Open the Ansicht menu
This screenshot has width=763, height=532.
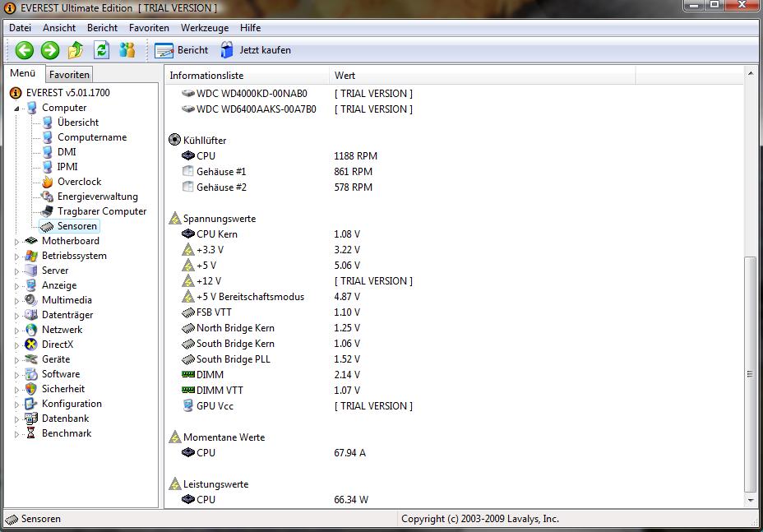(59, 28)
